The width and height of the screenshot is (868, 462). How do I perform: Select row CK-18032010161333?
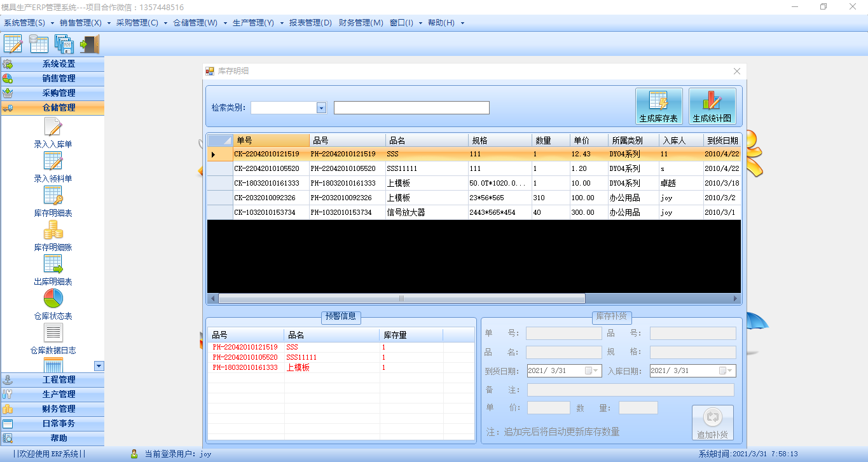474,184
